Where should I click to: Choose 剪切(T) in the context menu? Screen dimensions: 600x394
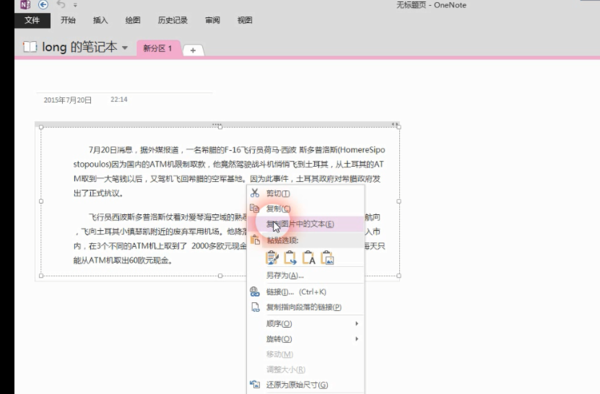point(306,194)
